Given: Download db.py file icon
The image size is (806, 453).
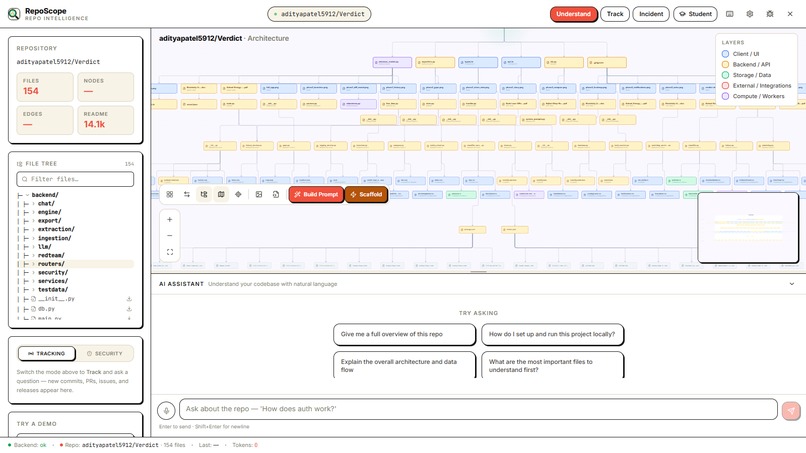Looking at the screenshot, I should [129, 309].
